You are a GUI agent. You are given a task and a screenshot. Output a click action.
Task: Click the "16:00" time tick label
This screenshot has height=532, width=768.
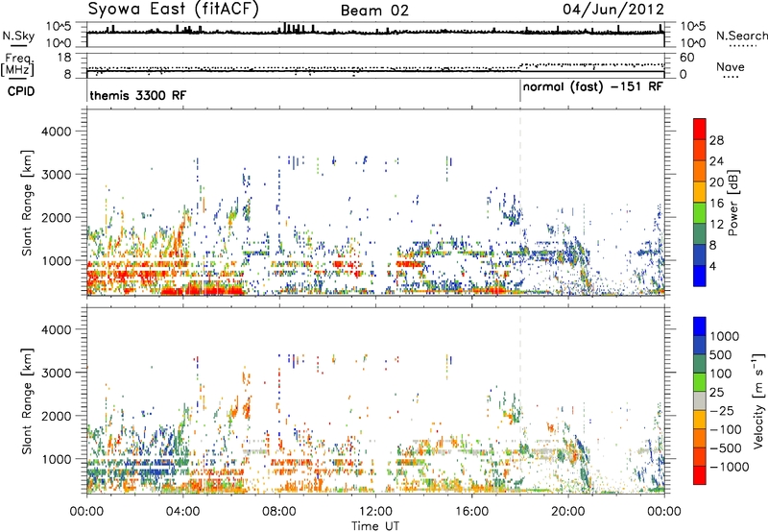tap(471, 512)
